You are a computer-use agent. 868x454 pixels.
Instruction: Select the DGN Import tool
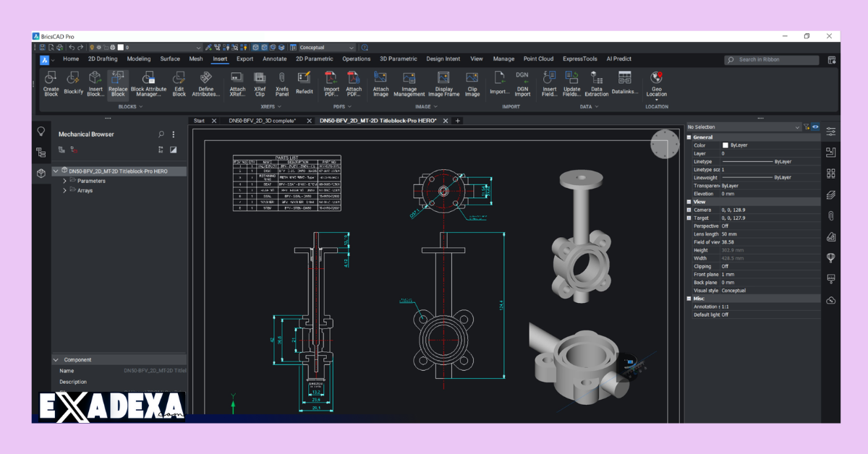click(x=522, y=83)
